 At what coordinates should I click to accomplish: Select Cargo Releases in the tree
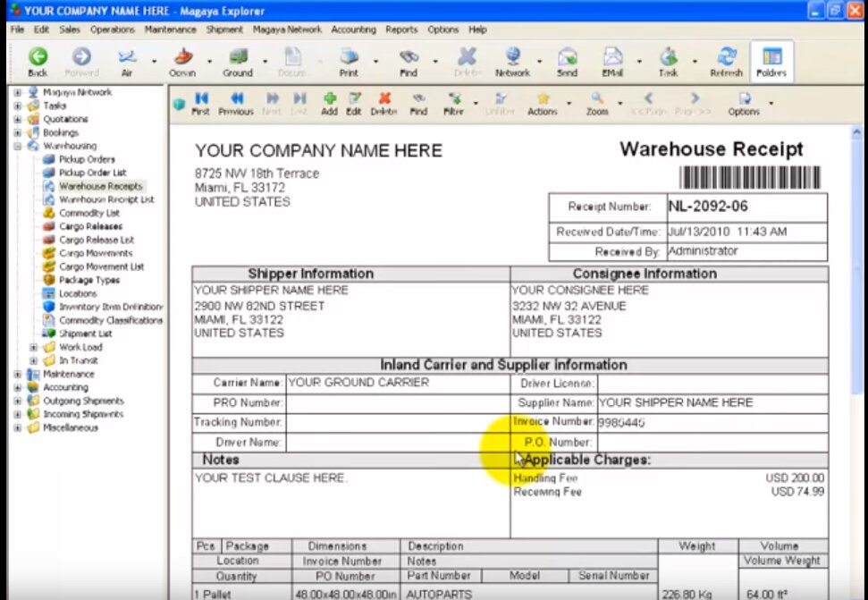click(90, 227)
